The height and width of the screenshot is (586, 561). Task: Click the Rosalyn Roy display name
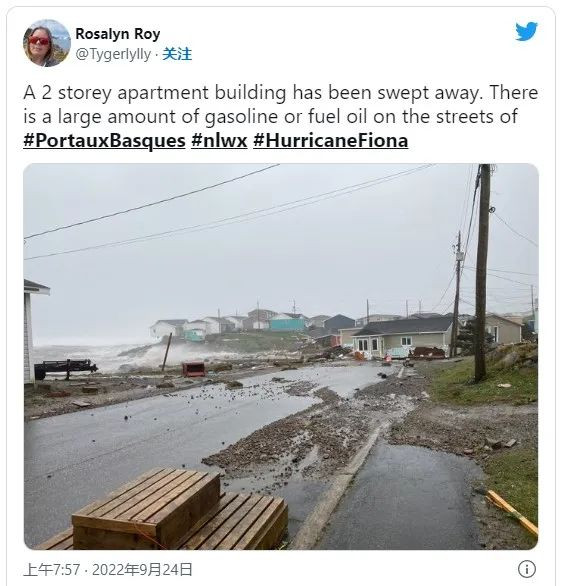click(118, 34)
